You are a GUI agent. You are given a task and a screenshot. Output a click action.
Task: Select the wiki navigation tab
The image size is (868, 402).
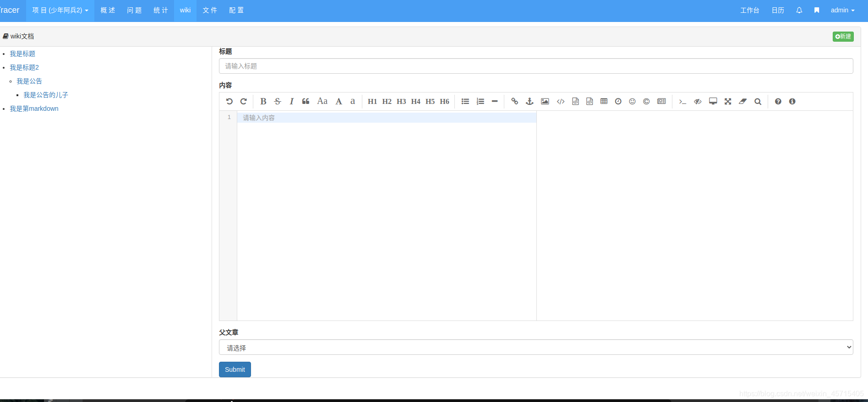[x=185, y=11]
